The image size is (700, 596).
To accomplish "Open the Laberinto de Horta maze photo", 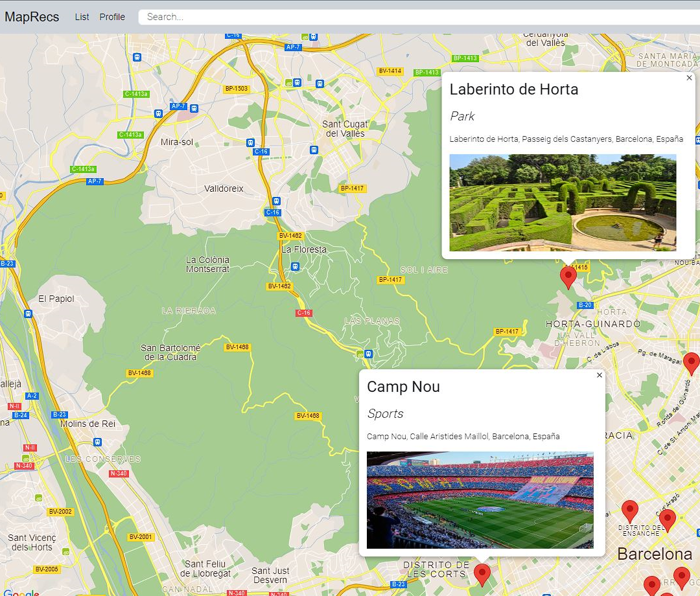I will (563, 203).
